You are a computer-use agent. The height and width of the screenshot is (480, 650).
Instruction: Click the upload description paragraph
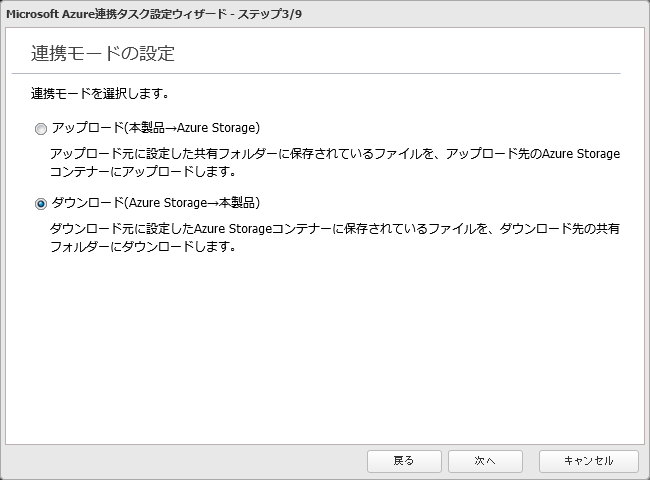point(335,162)
